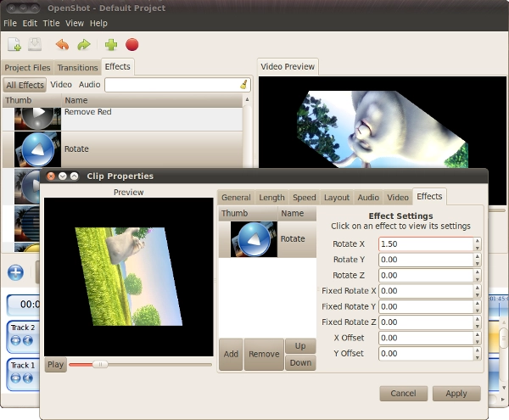
Task: Switch to the Layout tab
Action: (x=337, y=198)
